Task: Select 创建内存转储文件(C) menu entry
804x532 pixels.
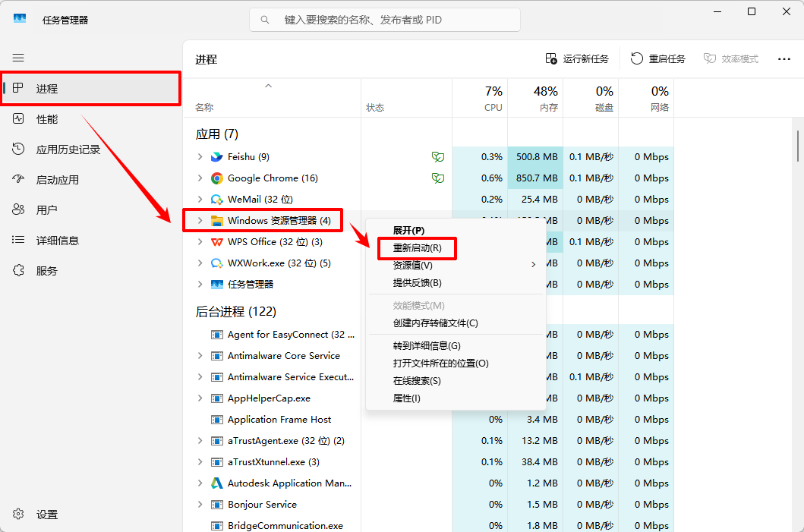Action: coord(435,323)
